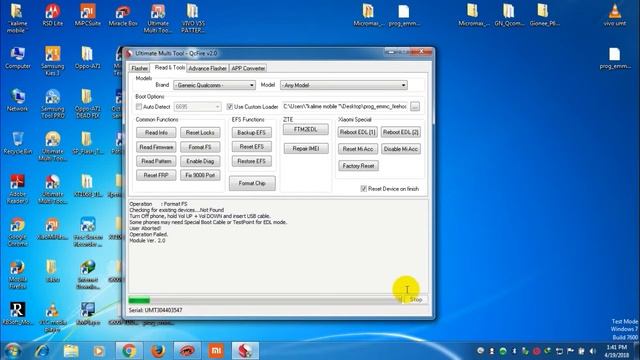Viewport: 640px width, 360px height.
Task: Expand the Model dropdown
Action: [x=344, y=85]
